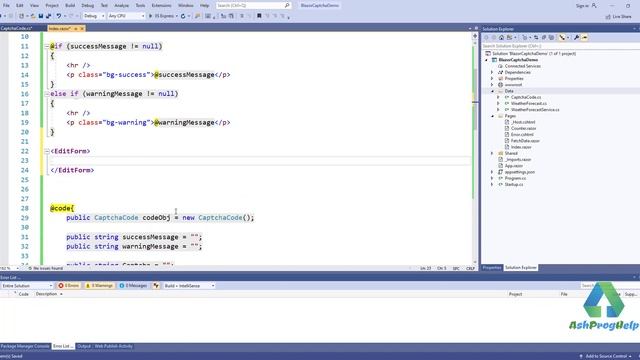Click the Search Solution Explorer field
This screenshot has width=640, height=360.
560,46
